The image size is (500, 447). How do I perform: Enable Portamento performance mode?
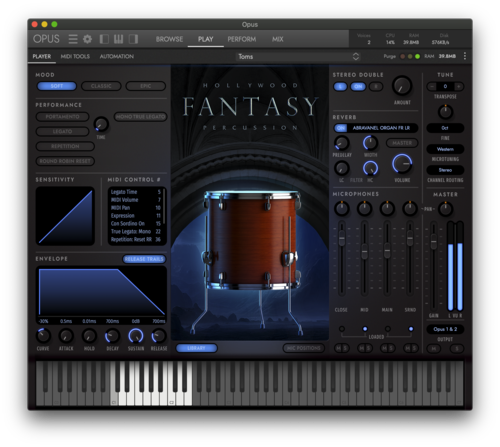62,117
